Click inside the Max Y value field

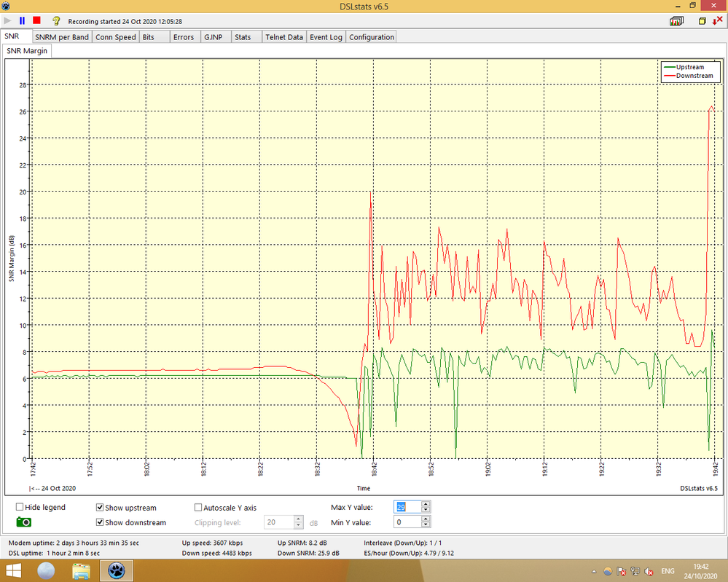pyautogui.click(x=407, y=506)
